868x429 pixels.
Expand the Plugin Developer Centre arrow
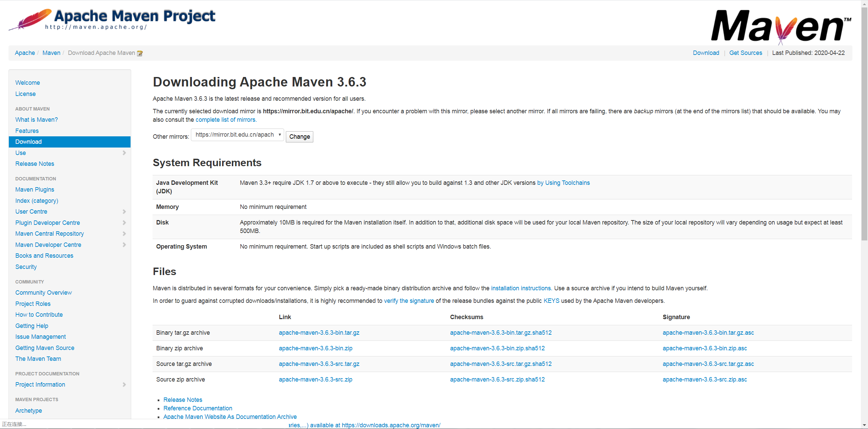tap(124, 223)
